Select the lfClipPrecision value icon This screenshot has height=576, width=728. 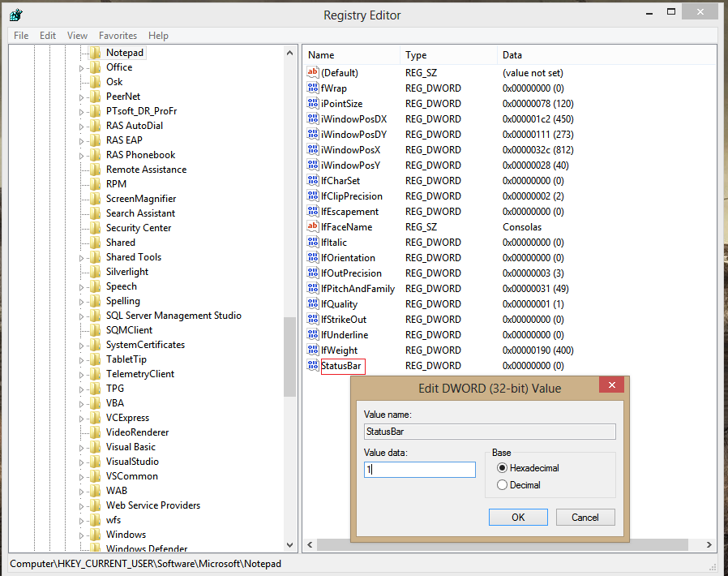(313, 196)
